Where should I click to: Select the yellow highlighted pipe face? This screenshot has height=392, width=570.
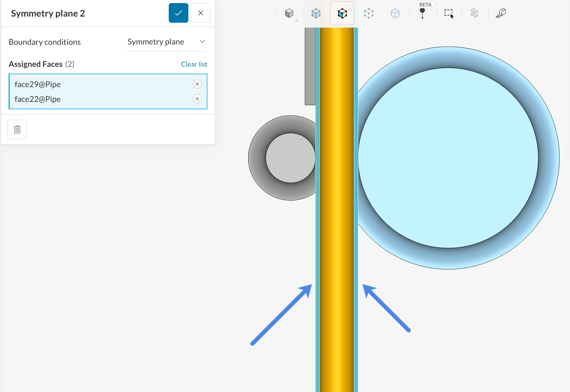click(337, 215)
